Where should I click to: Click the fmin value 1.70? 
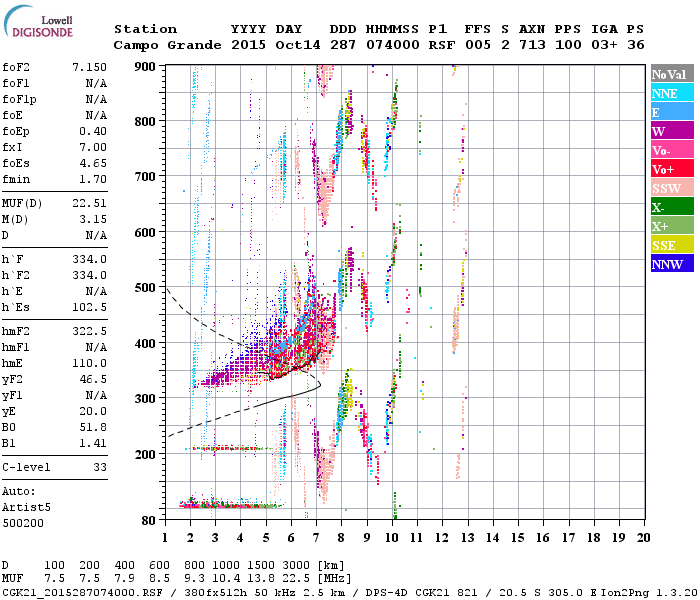pyautogui.click(x=93, y=179)
